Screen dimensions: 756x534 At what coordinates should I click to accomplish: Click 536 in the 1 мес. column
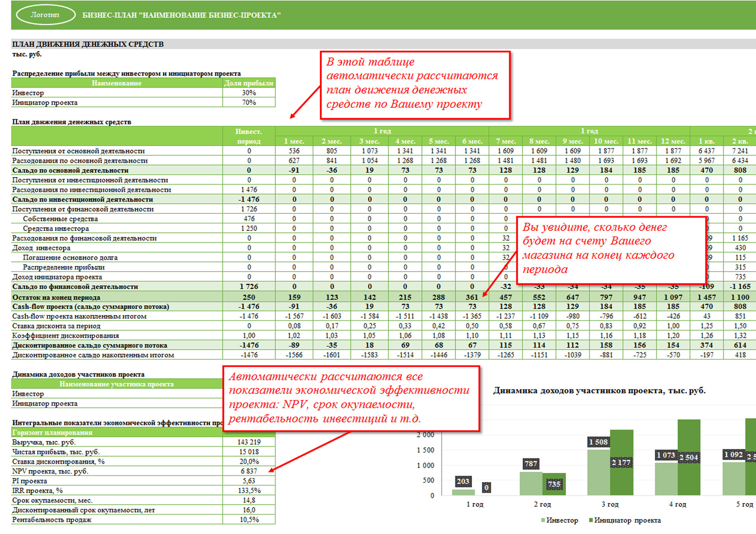click(x=294, y=151)
